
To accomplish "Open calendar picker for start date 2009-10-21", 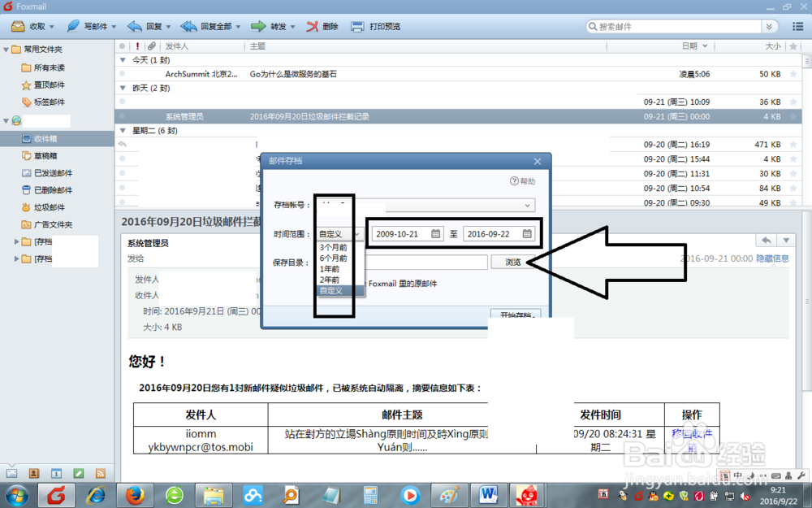I will pos(436,234).
